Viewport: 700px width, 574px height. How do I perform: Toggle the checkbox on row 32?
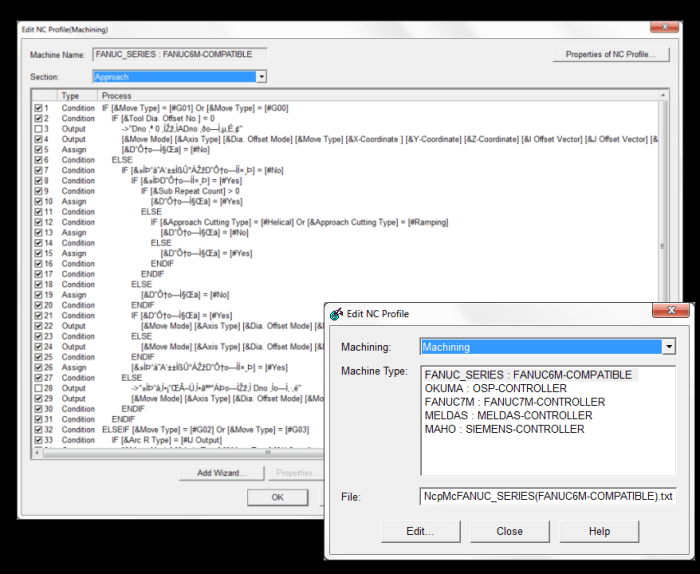[38, 429]
